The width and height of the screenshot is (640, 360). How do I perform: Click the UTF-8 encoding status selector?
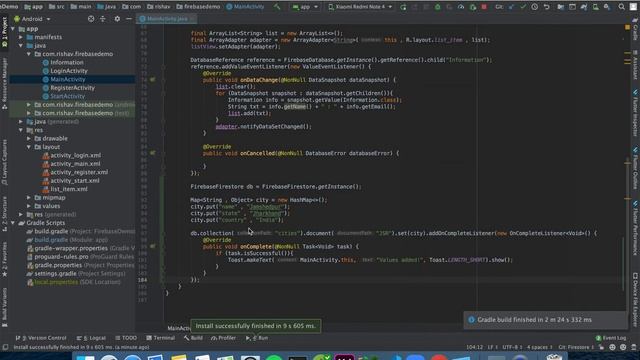coord(512,347)
